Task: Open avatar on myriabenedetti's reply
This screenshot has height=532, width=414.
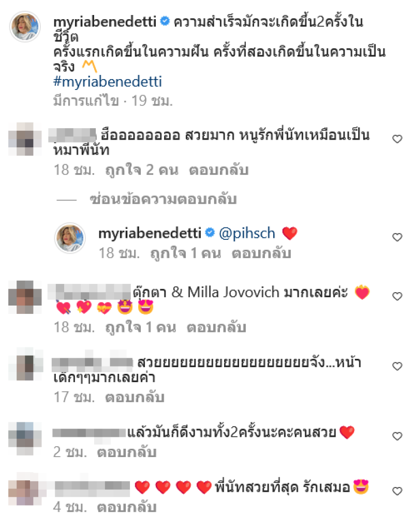Action: tap(70, 238)
